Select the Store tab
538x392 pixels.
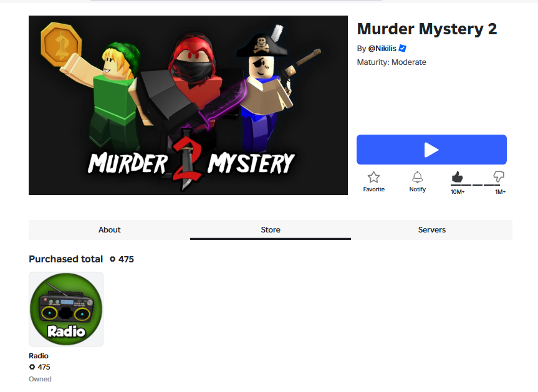pyautogui.click(x=271, y=230)
